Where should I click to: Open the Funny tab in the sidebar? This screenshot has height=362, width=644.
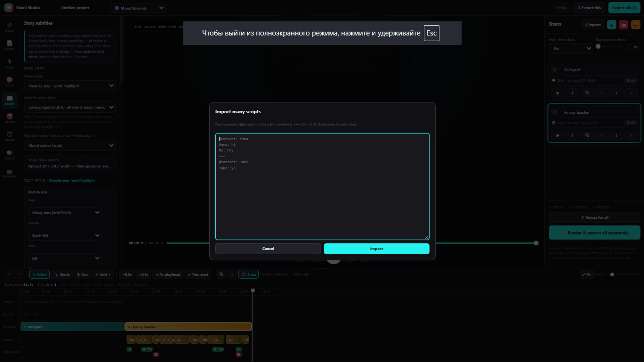[x=10, y=118]
